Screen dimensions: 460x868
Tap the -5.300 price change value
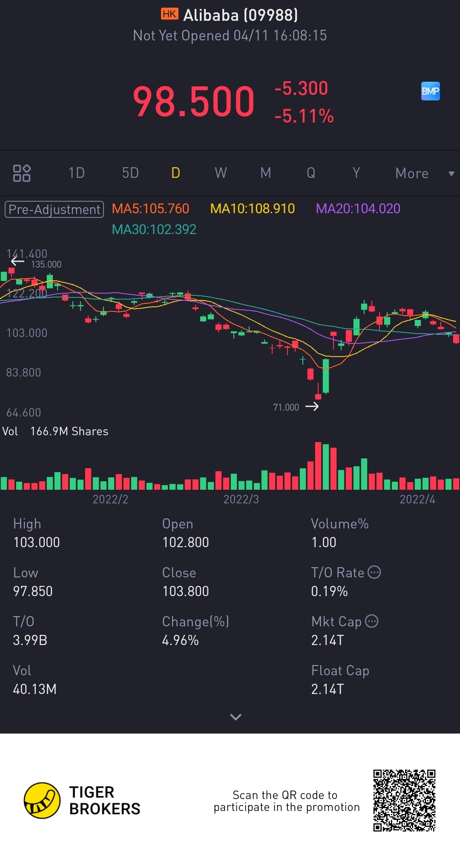(301, 89)
